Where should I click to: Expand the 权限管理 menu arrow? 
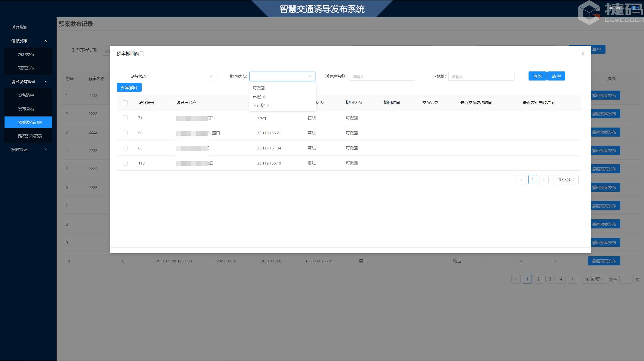pos(46,149)
